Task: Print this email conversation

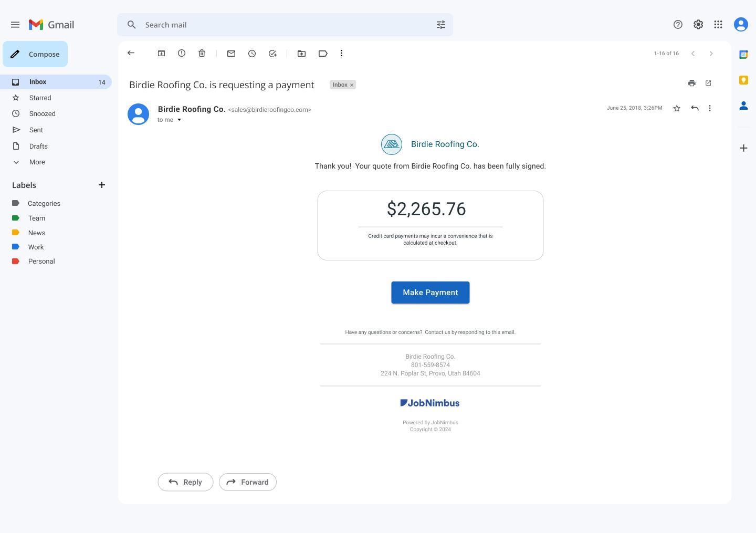Action: [x=692, y=83]
